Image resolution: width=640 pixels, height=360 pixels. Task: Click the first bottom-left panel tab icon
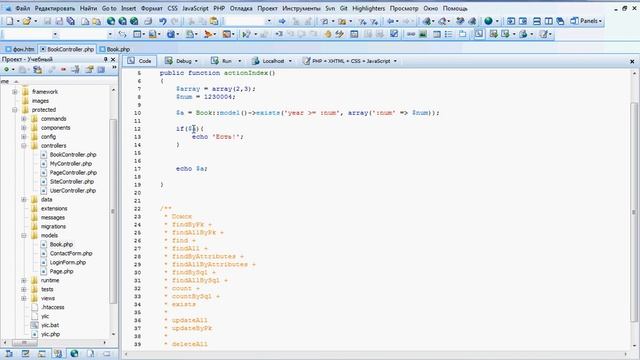pos(9,353)
